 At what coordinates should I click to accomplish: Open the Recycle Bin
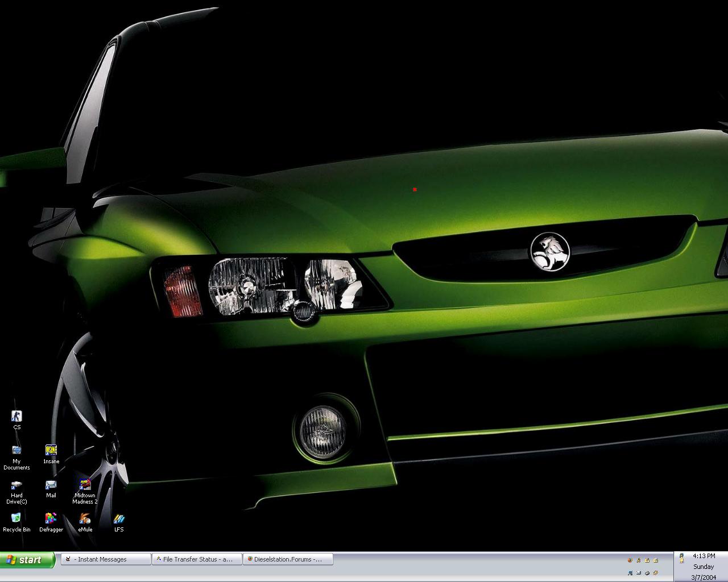[16, 519]
